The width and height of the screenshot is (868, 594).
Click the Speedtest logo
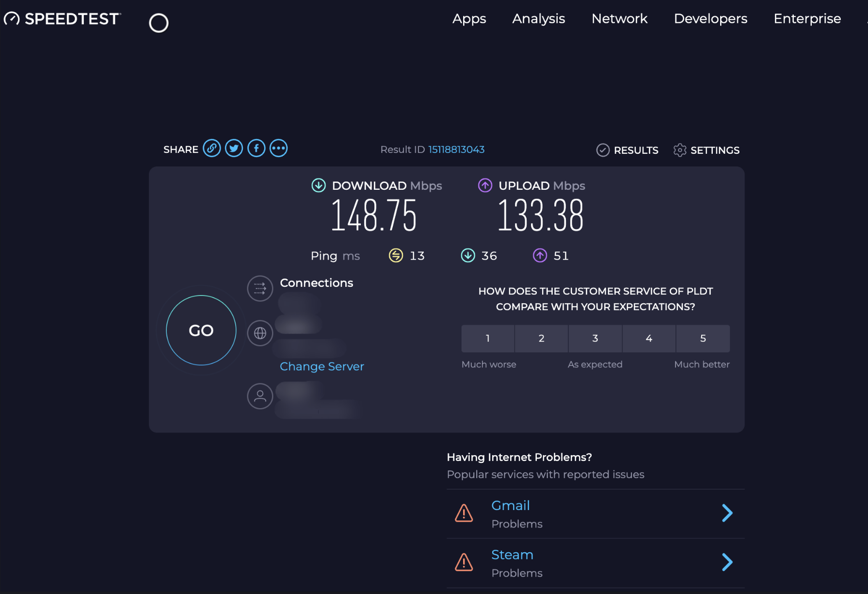(62, 19)
